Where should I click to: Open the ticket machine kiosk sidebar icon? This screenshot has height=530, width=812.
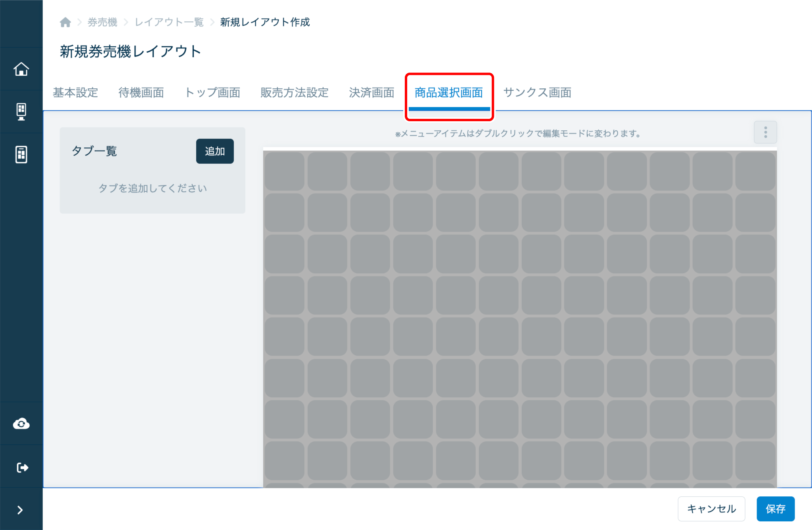[21, 112]
